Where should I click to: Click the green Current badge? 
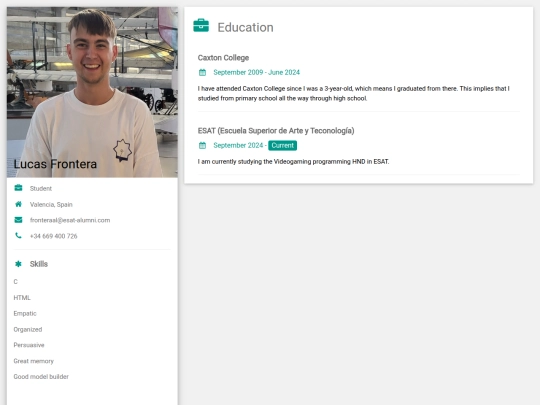pyautogui.click(x=282, y=145)
